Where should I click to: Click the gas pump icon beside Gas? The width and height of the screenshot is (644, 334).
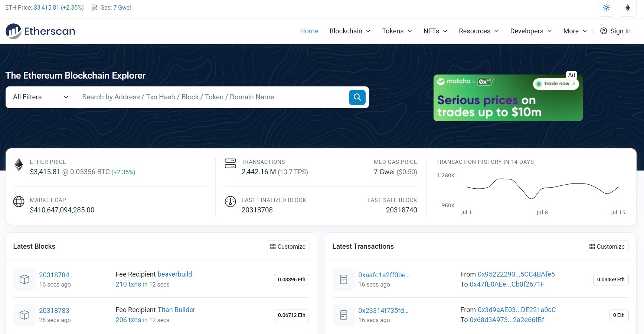[94, 7]
